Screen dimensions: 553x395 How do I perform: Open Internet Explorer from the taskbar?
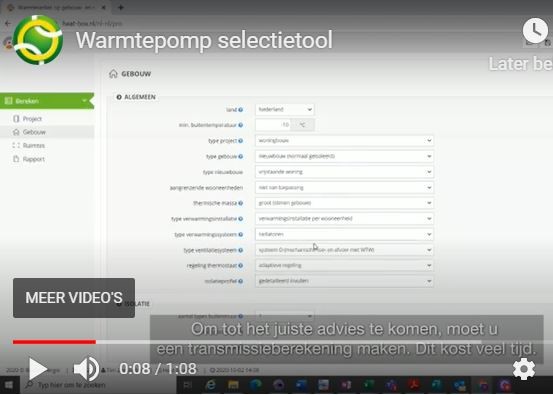210,385
